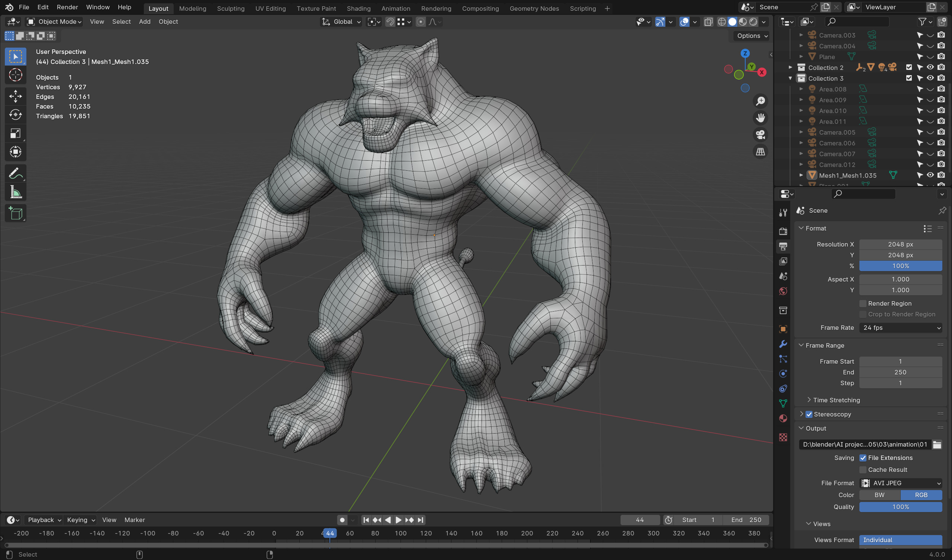
Task: Exclude Collection 2 via its checkbox
Action: click(x=909, y=67)
